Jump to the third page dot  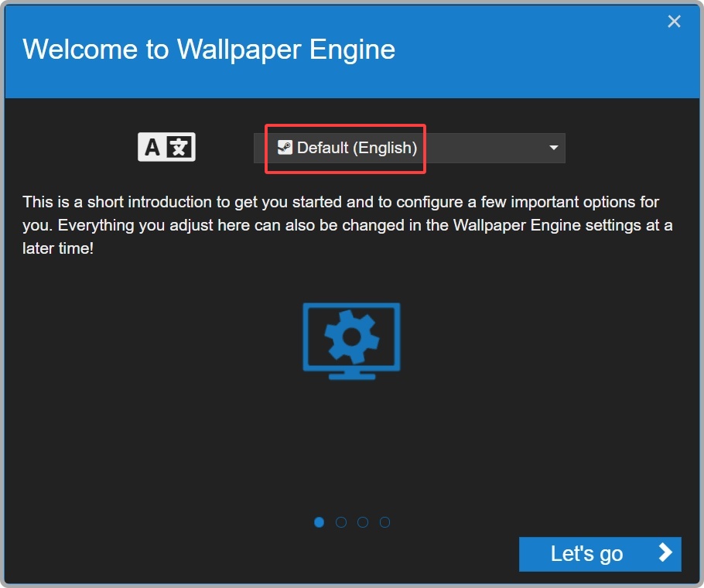coord(363,522)
